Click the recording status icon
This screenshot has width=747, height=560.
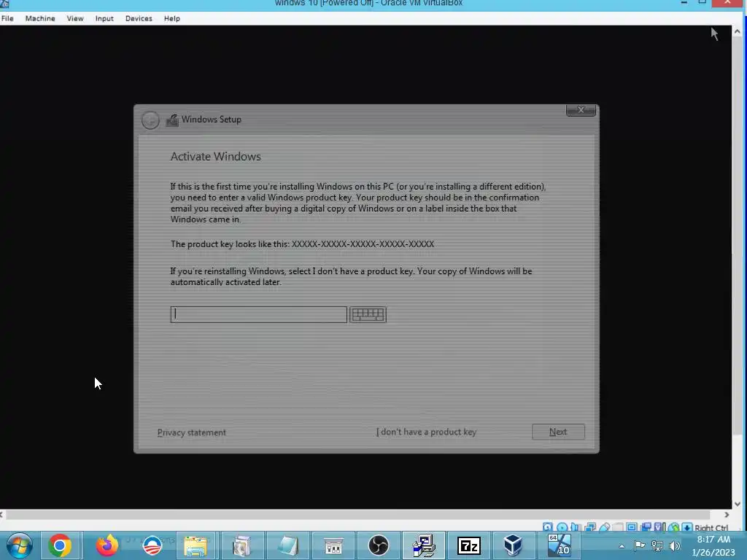pos(646,527)
